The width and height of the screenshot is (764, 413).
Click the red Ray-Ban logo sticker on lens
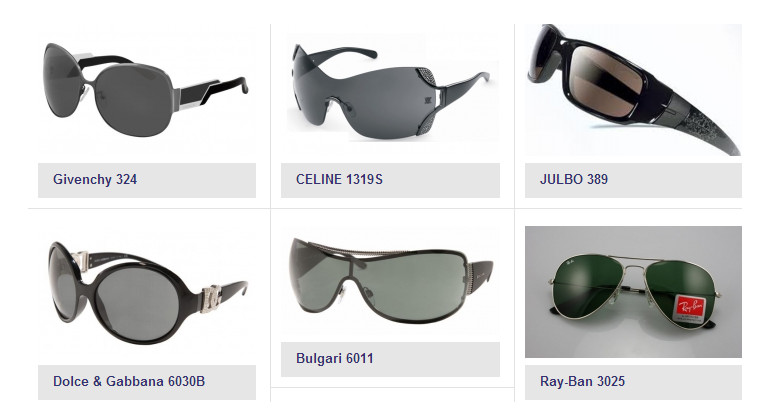pos(690,309)
